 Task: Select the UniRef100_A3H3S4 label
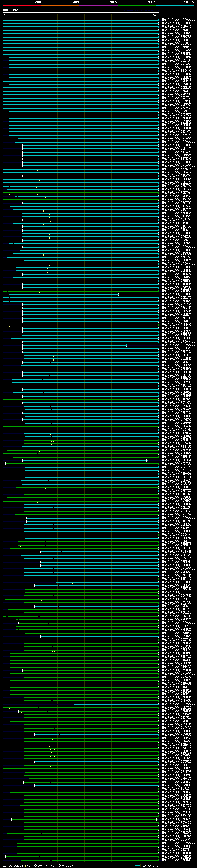point(176,460)
